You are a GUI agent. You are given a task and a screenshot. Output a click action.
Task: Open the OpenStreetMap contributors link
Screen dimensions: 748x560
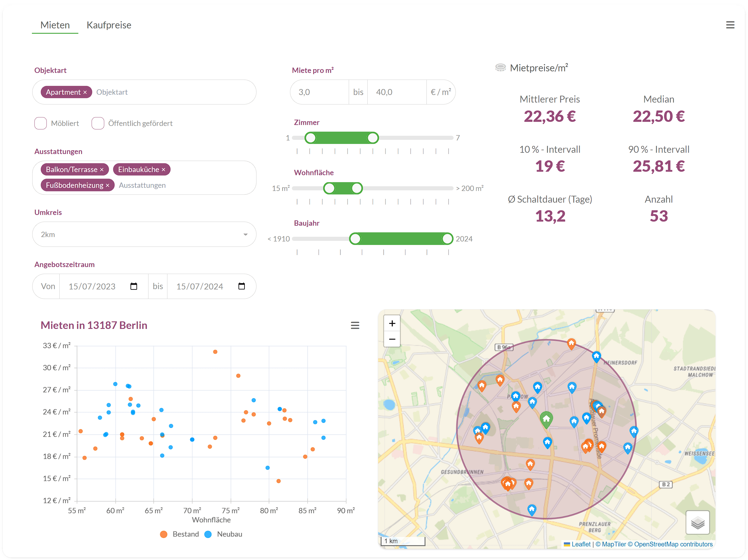673,544
